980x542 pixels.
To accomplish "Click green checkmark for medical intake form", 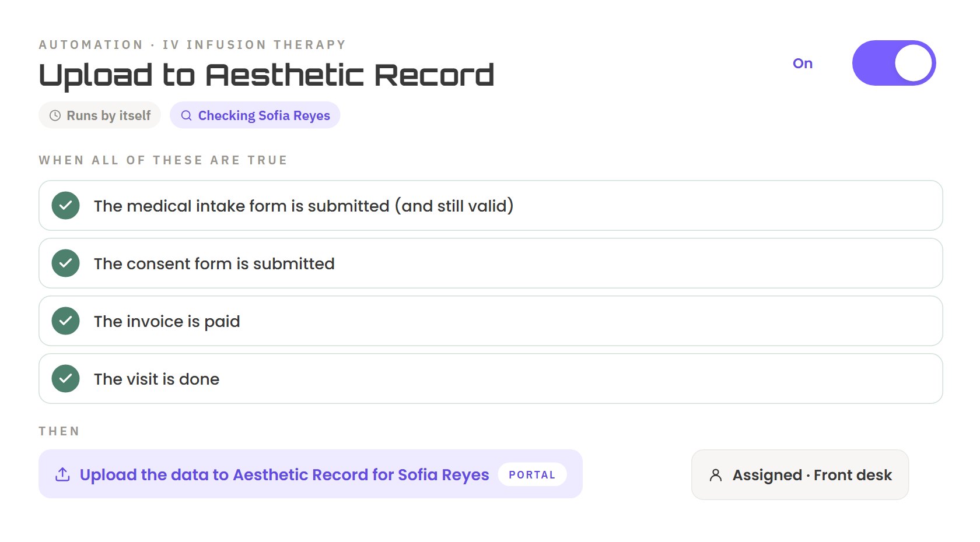I will pos(66,206).
